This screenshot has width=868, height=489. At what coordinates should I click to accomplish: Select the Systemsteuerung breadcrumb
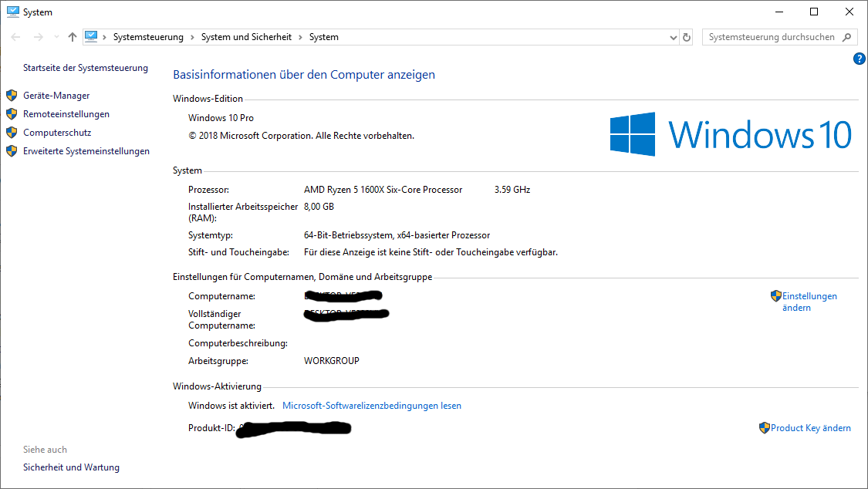coord(148,37)
